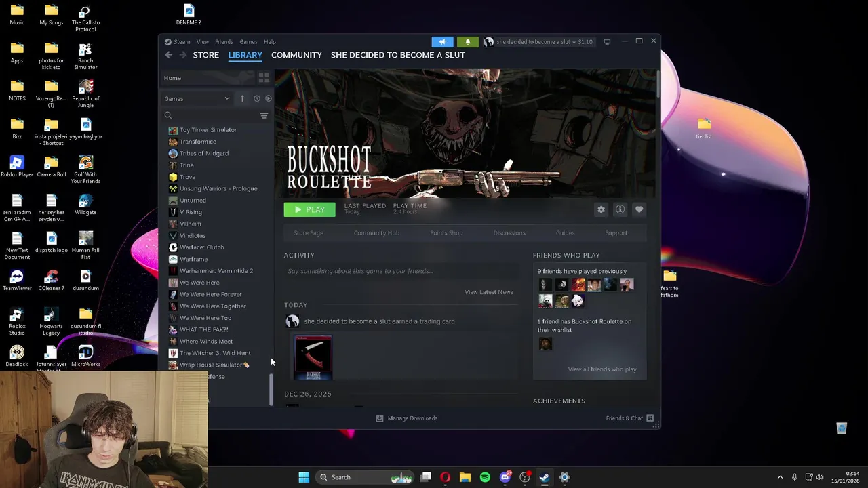Open the library search magnifier icon
This screenshot has height=488, width=868.
(x=168, y=115)
